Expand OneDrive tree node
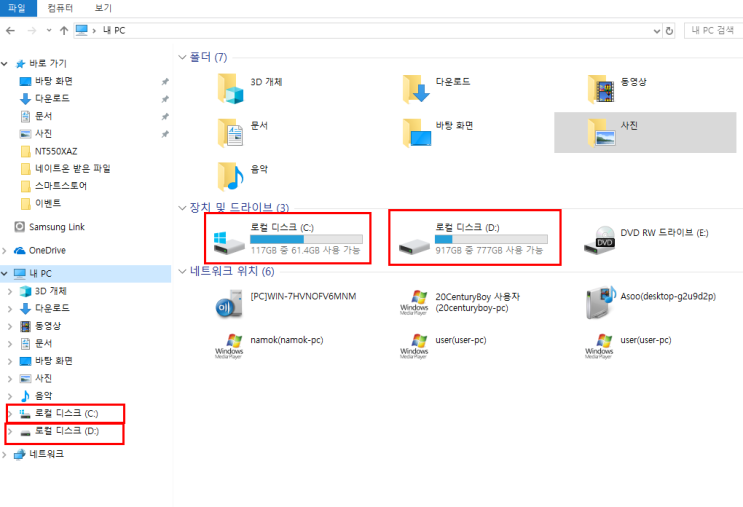This screenshot has width=743, height=507. click(x=5, y=251)
